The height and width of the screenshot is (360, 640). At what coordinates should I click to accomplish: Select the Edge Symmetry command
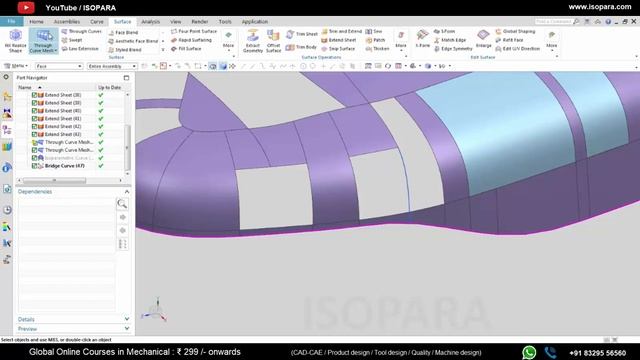[x=453, y=49]
